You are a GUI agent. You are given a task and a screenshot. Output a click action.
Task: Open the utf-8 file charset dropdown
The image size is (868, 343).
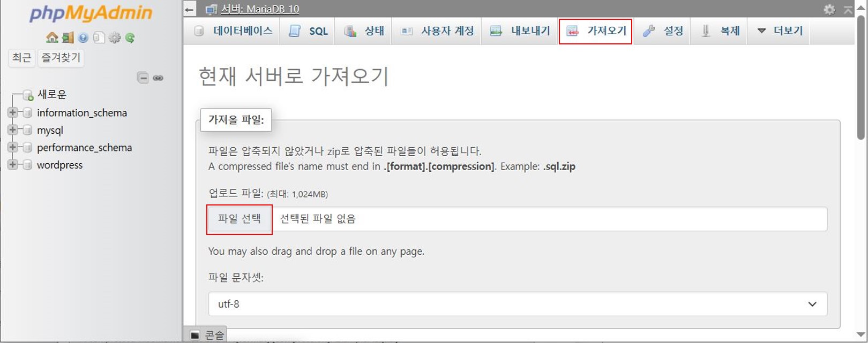click(x=518, y=304)
